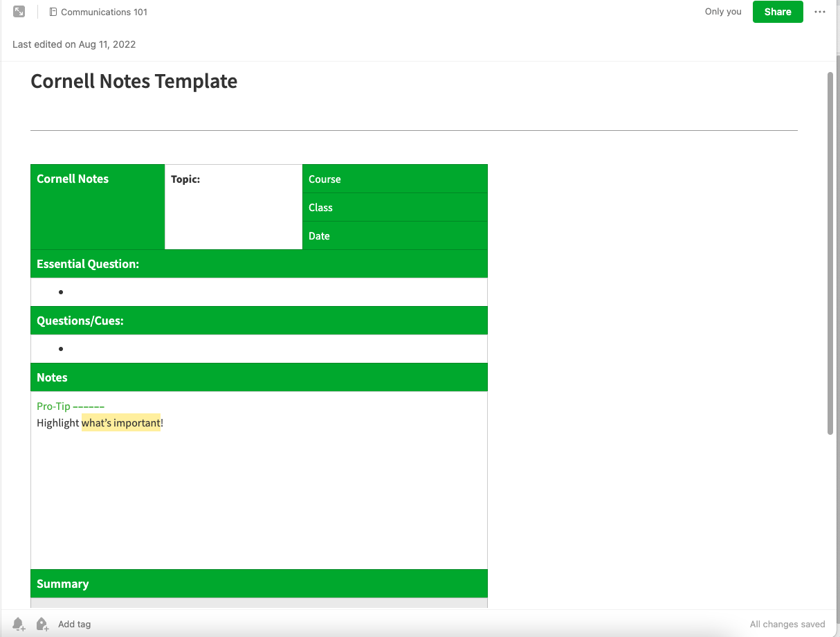Viewport: 840px width, 637px height.
Task: Open the Communications 101 notebook icon
Action: 53,12
